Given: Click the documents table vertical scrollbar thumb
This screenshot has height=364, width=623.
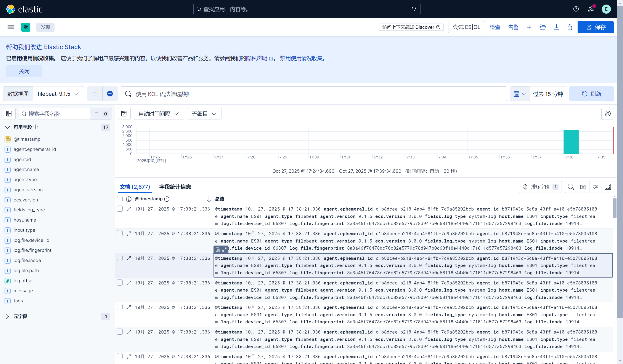Looking at the screenshot, I should [x=615, y=208].
